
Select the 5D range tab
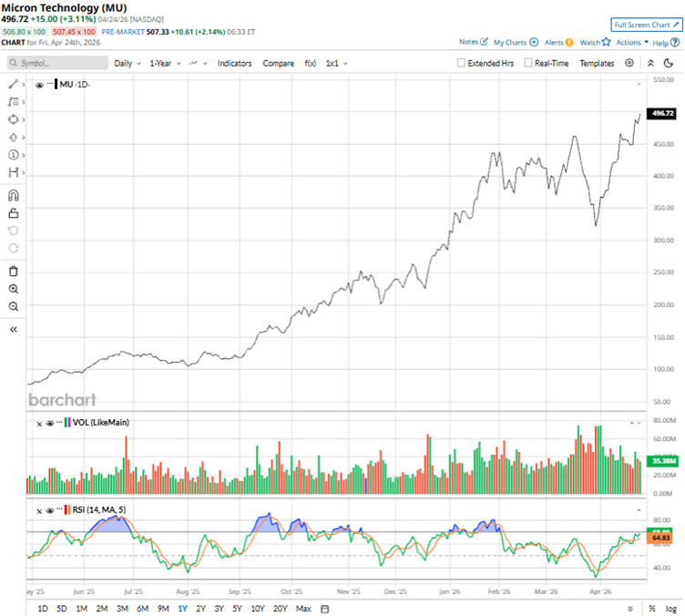(x=62, y=609)
